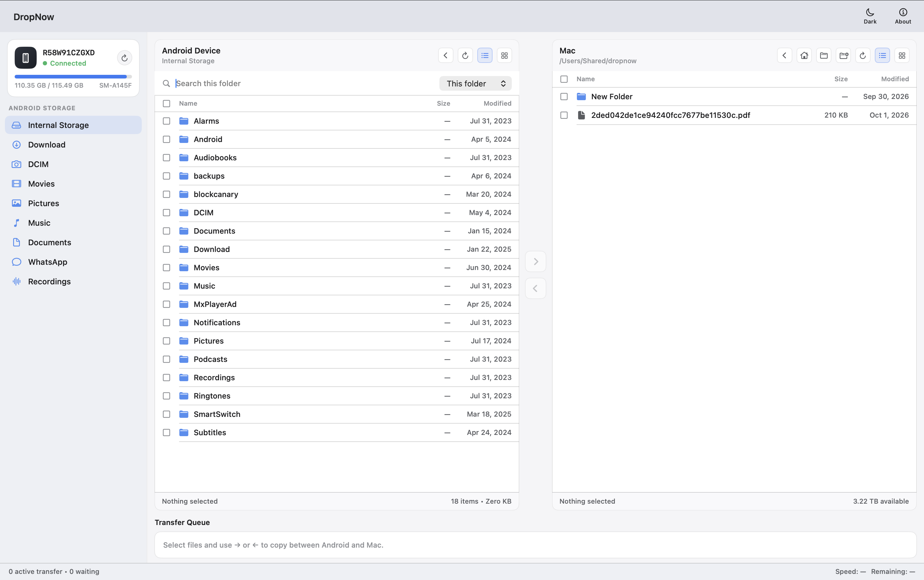
Task: Open WhatsApp in the sidebar
Action: point(73,262)
